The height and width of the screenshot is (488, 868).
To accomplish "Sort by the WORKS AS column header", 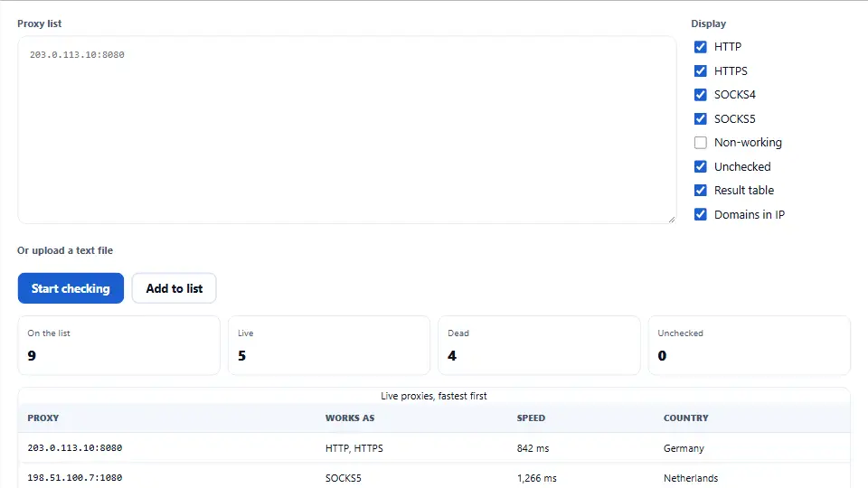I will click(350, 418).
